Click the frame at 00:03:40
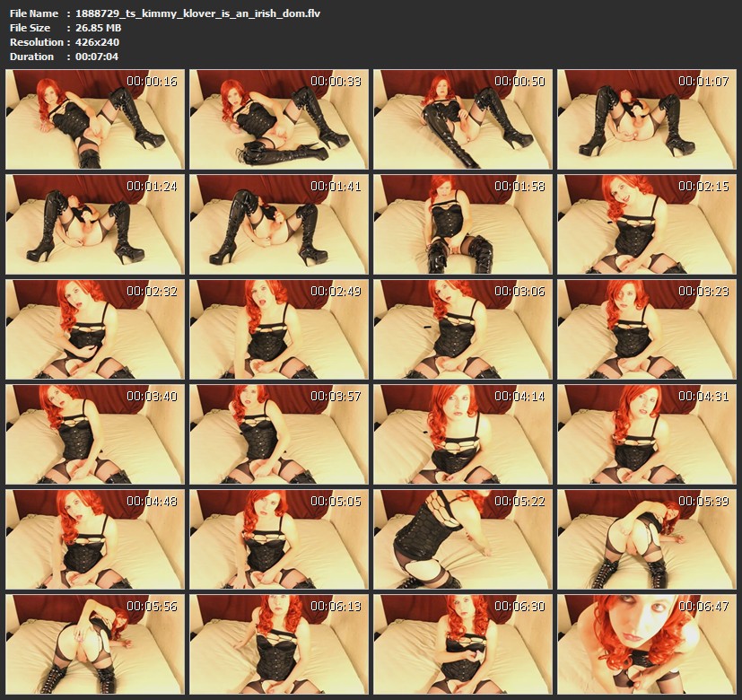This screenshot has width=742, height=700. 93,433
